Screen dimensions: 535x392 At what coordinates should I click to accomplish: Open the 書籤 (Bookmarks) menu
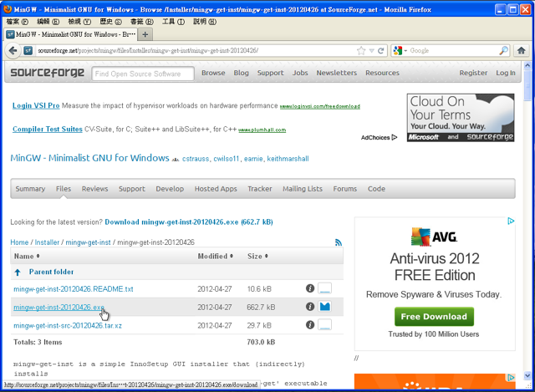click(142, 22)
